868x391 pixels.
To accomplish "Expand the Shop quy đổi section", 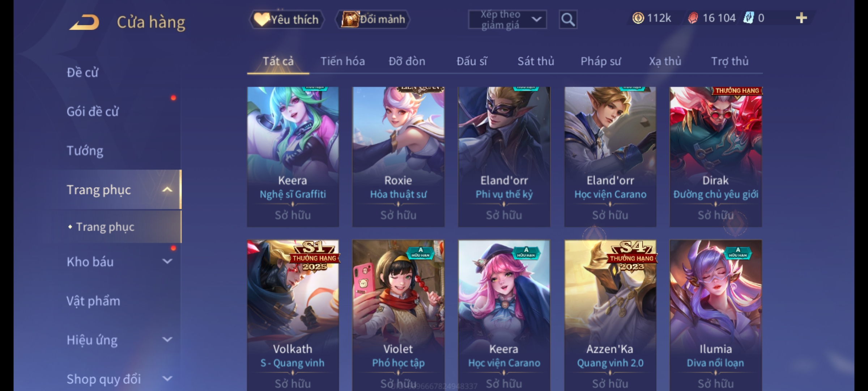I will (167, 379).
